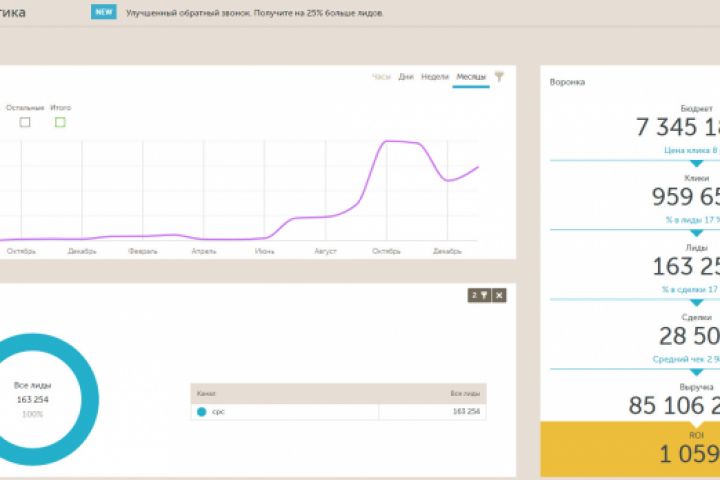Select the Месяцы grouping tab
The height and width of the screenshot is (480, 720).
pos(471,76)
